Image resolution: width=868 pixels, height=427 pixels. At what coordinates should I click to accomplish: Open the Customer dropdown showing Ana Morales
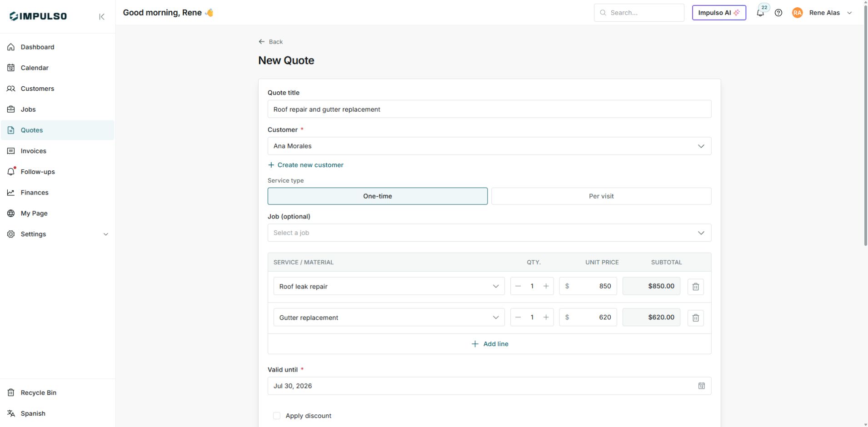point(489,146)
